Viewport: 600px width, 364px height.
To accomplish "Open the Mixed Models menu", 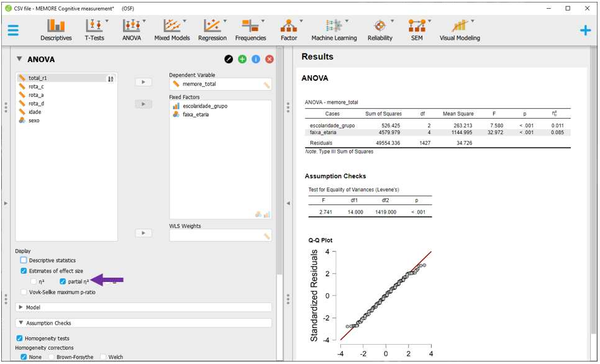I will (x=172, y=30).
